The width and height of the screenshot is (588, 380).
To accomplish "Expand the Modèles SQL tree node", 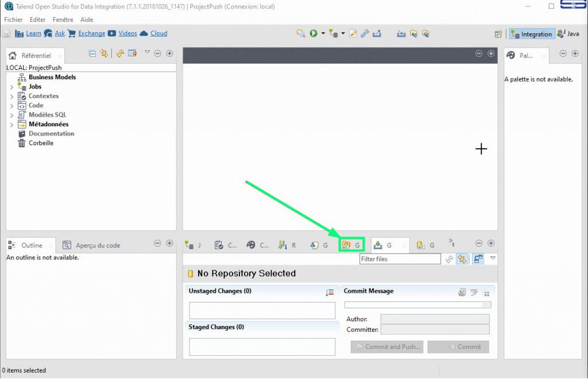I will 11,115.
